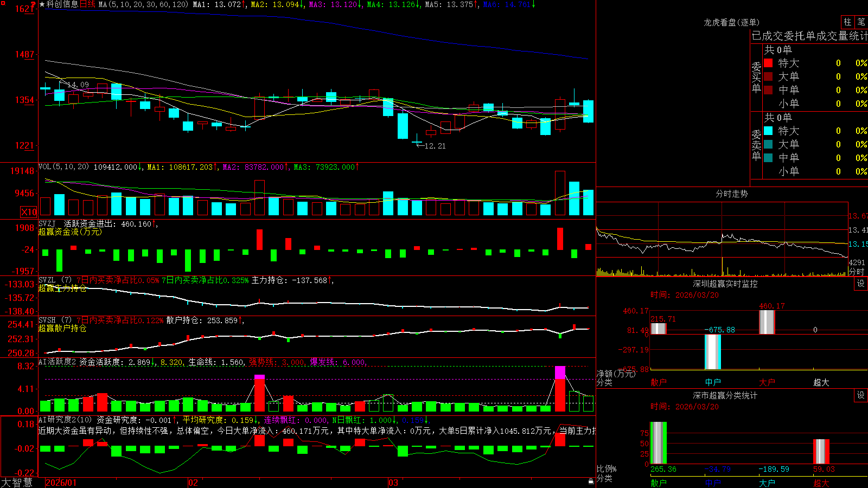The image size is (868, 488).
Task: Click the bright red 特大 buy-order swatch
Action: click(x=768, y=63)
